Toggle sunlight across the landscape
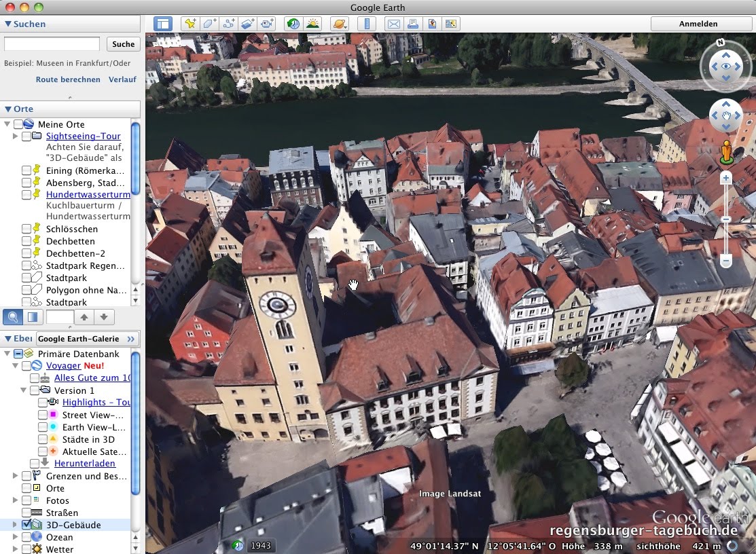The image size is (756, 554). click(x=312, y=24)
